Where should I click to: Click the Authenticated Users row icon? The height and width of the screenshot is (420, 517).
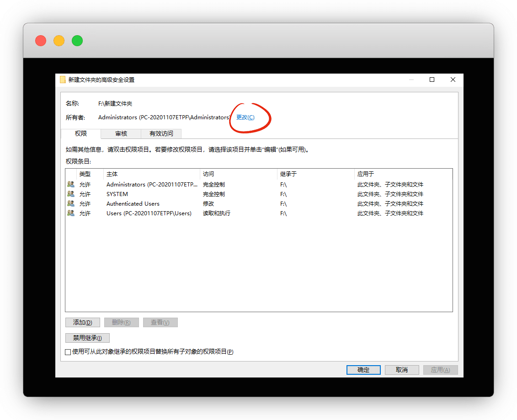70,204
